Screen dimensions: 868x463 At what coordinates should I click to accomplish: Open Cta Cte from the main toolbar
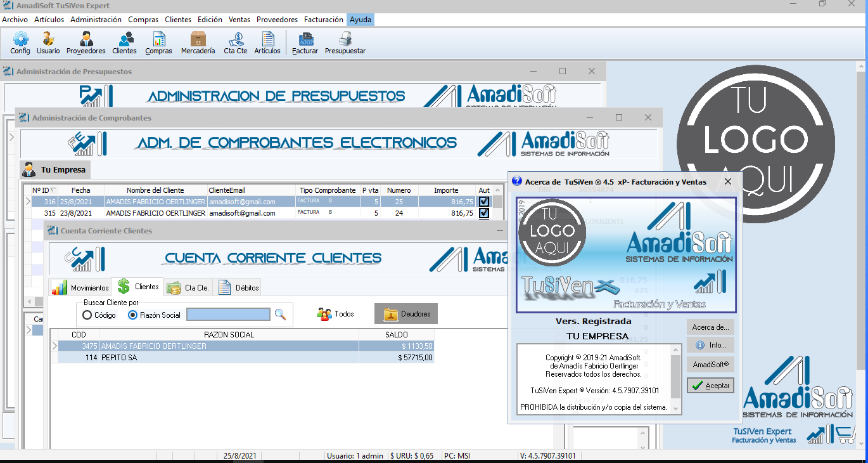(x=236, y=42)
